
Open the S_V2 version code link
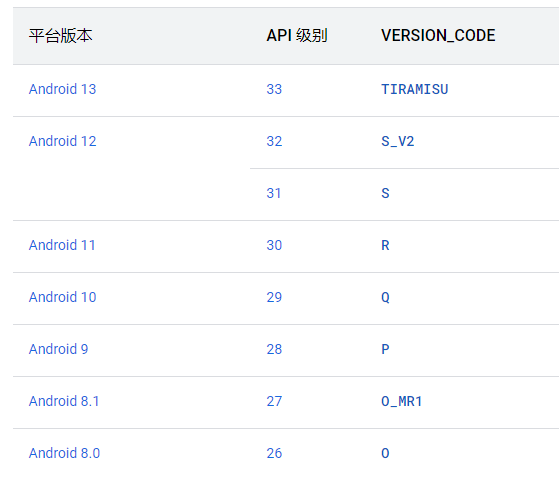coord(398,141)
